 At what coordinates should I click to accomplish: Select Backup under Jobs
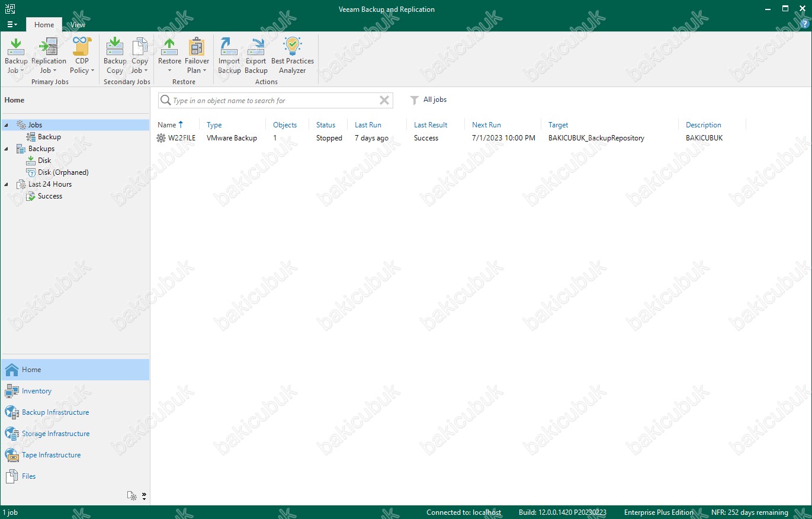49,137
